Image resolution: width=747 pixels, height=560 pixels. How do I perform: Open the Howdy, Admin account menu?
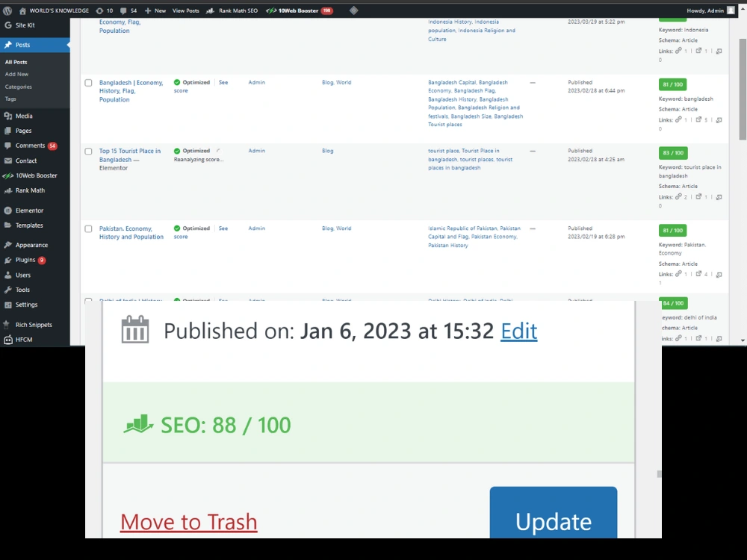tap(710, 10)
